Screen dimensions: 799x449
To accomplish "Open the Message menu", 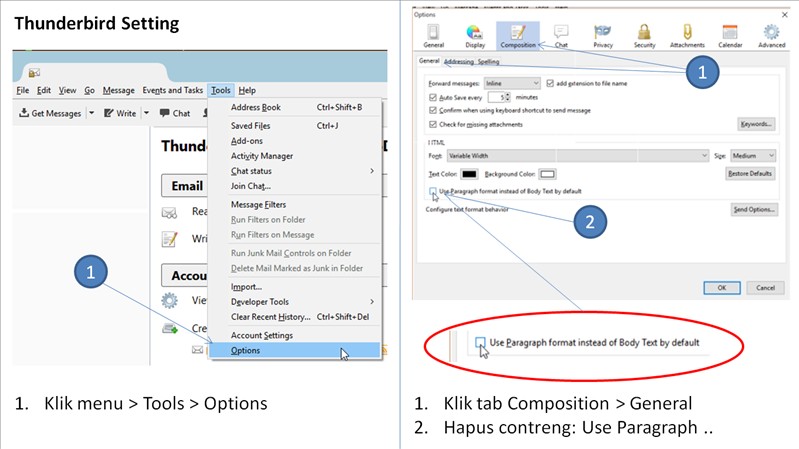I will pos(119,90).
